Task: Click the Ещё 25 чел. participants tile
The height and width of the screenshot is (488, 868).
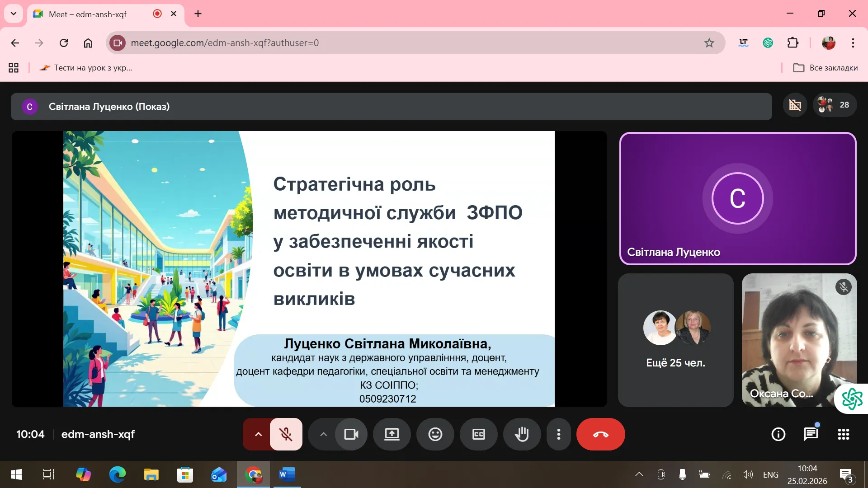Action: 675,340
